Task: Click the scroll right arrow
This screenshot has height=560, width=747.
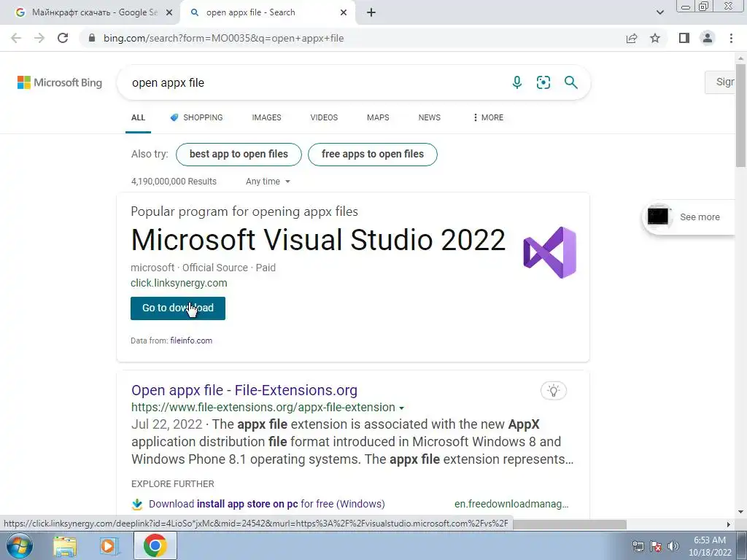Action: click(x=729, y=524)
